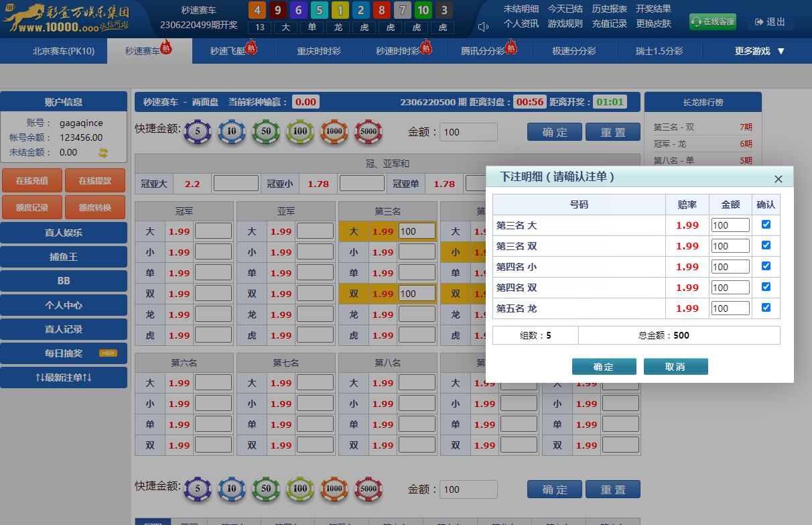Viewport: 812px width, 525px height.
Task: Switch to the 北京赛车(PK10) tab
Action: pos(64,51)
